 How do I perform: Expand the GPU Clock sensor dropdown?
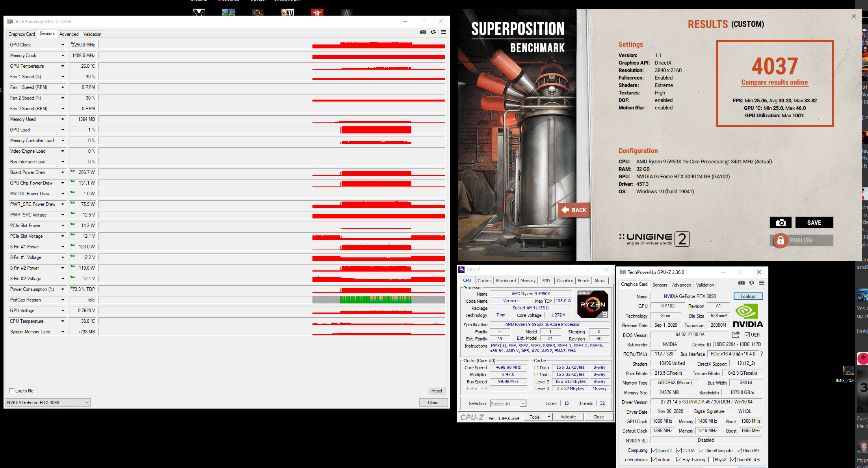point(63,45)
